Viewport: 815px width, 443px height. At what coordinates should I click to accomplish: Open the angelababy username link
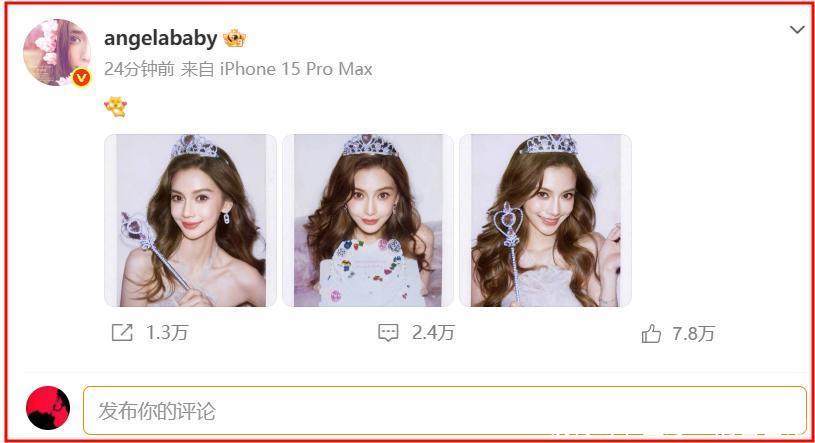[161, 38]
